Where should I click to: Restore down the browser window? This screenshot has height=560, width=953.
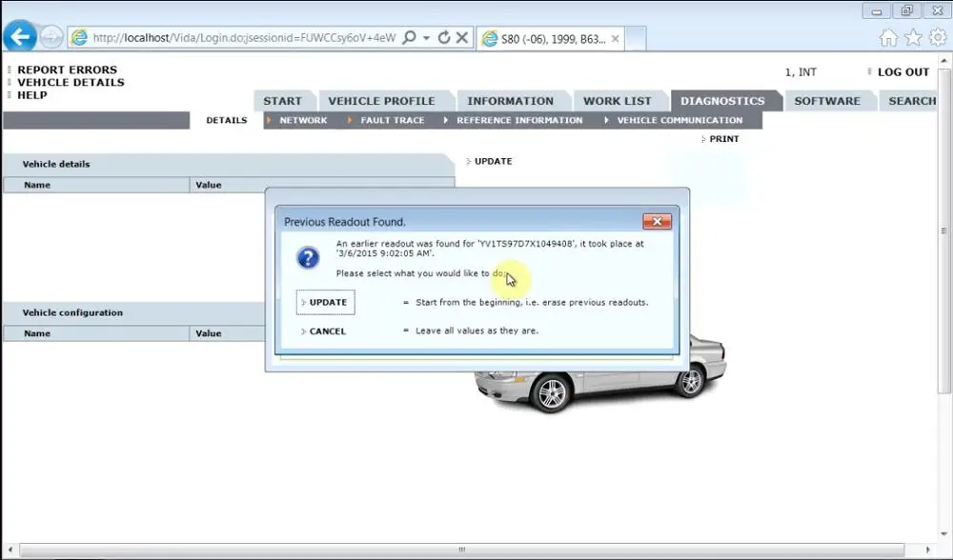907,10
